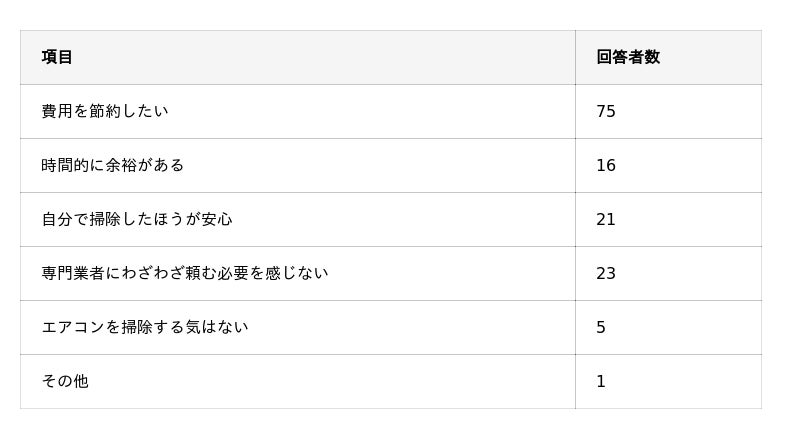800x439 pixels.
Task: Select the cell showing 23
Action: click(x=606, y=273)
